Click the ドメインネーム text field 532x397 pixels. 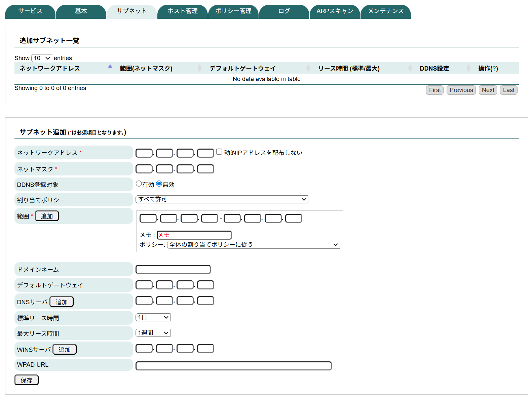click(x=173, y=270)
